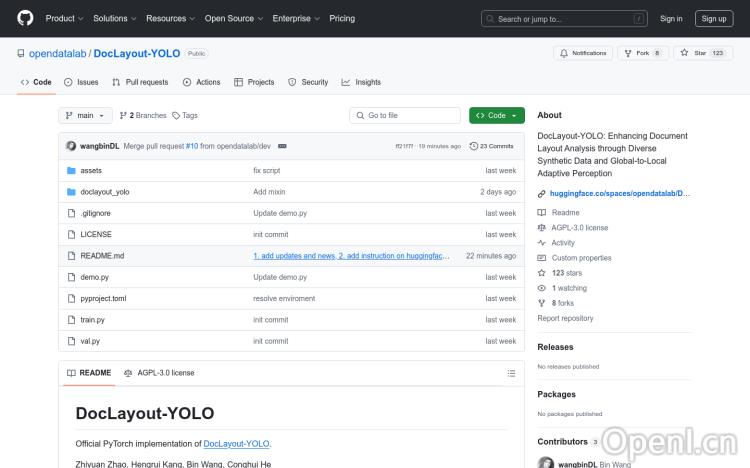Open the Pull requests tab

coord(140,82)
